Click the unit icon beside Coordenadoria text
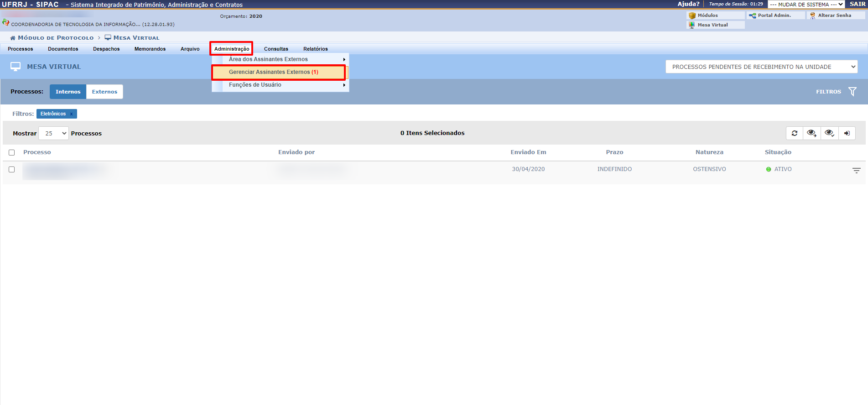The width and height of the screenshot is (868, 405). (5, 22)
